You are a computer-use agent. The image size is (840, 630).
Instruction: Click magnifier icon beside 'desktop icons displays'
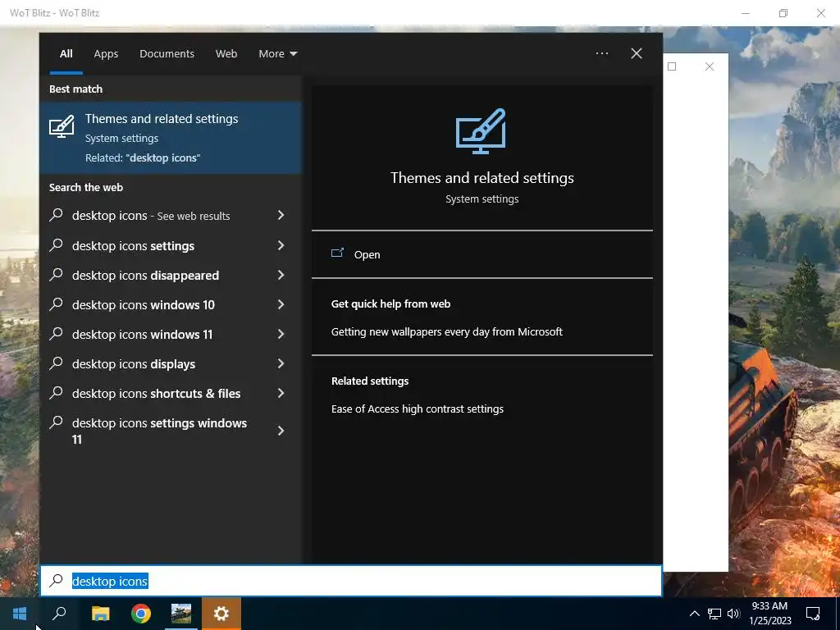click(56, 363)
